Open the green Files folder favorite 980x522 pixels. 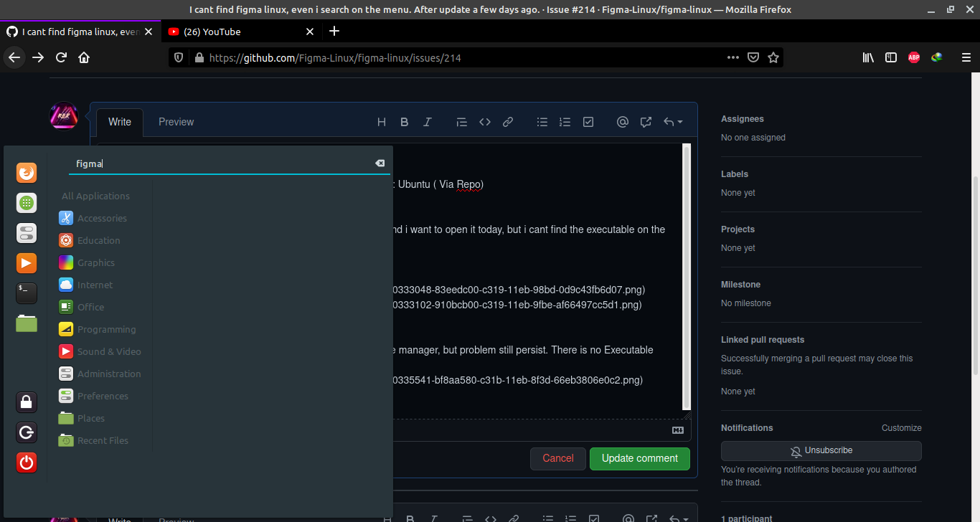pos(27,323)
